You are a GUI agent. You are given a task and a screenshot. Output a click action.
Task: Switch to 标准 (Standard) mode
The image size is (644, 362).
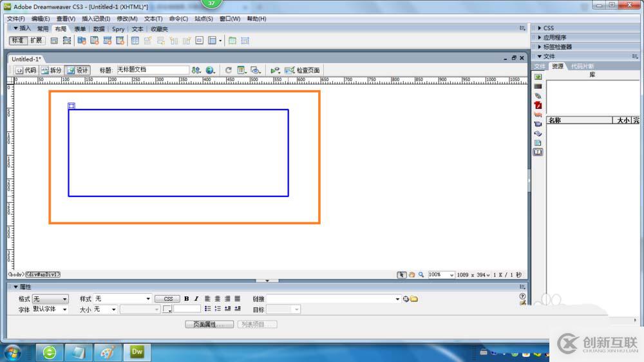pos(18,41)
